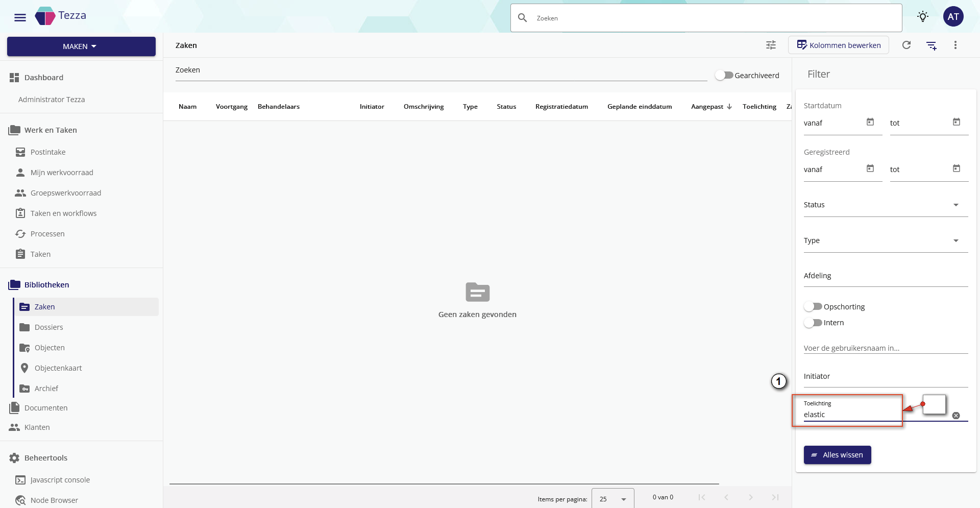Open Startdatum vanaf calendar picker
This screenshot has width=980, height=508.
870,122
